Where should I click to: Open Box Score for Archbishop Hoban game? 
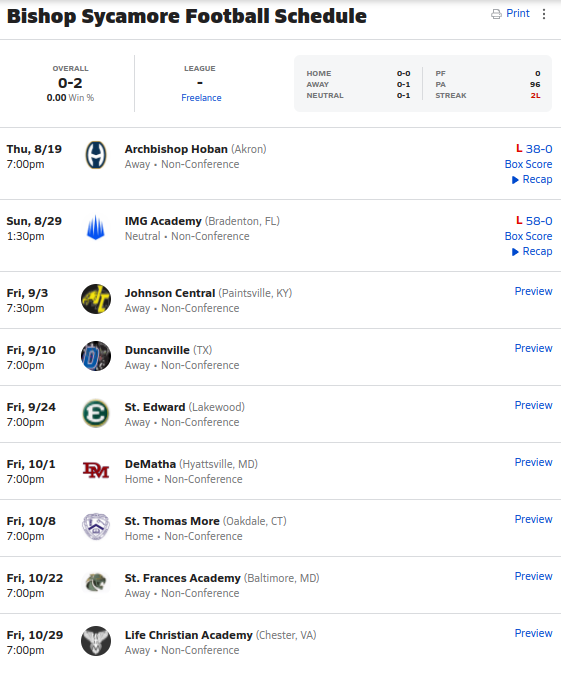(x=528, y=164)
